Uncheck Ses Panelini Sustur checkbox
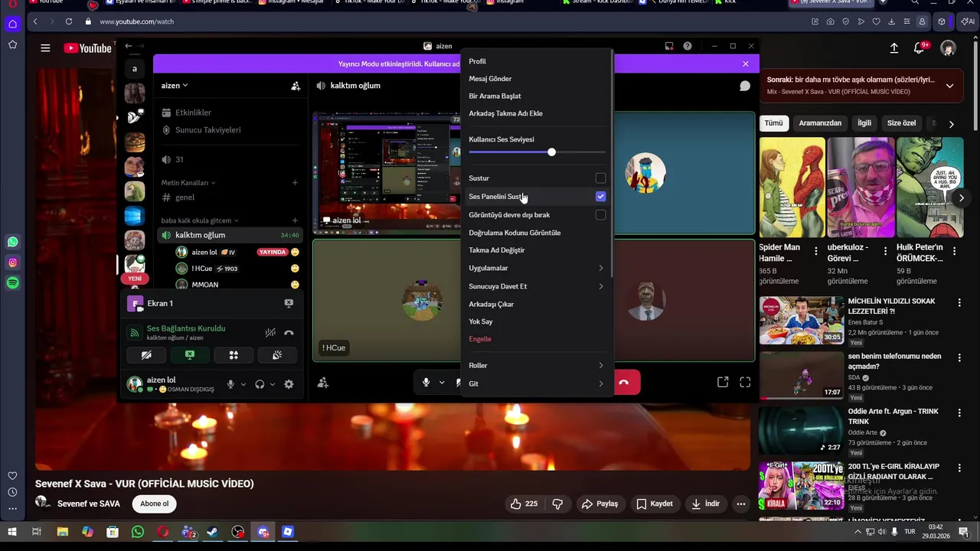Image resolution: width=980 pixels, height=551 pixels. pos(600,197)
